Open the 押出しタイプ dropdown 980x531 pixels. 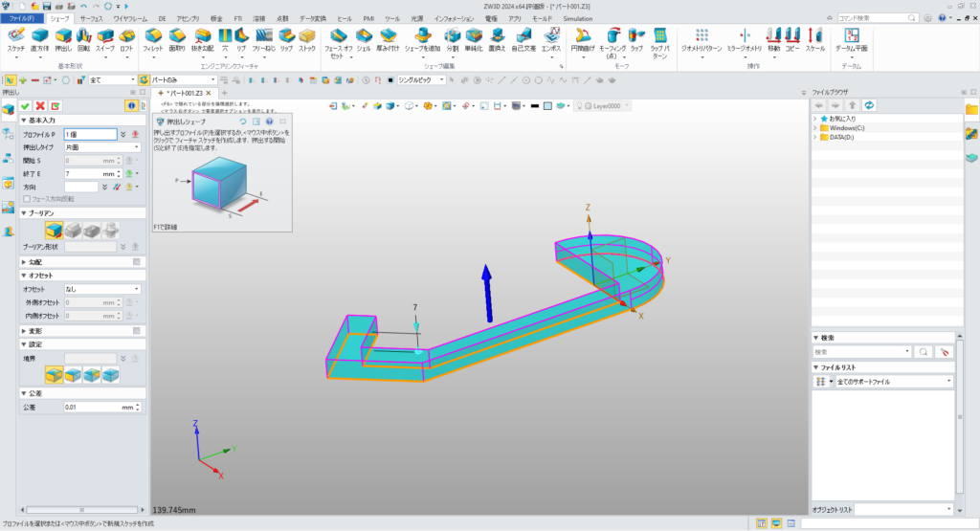pos(102,147)
